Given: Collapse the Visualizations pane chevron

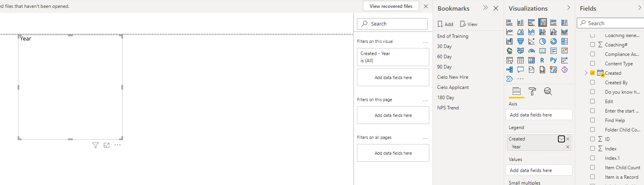Looking at the screenshot, I should (569, 8).
